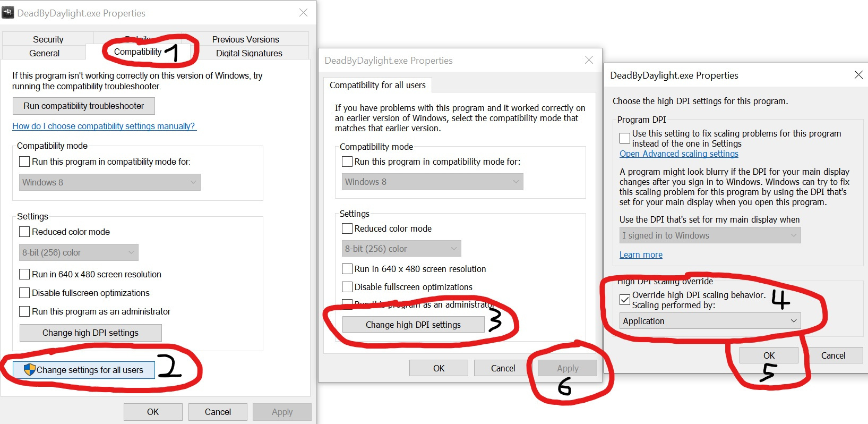The width and height of the screenshot is (868, 424).
Task: Open Advanced scaling settings link
Action: [x=679, y=154]
